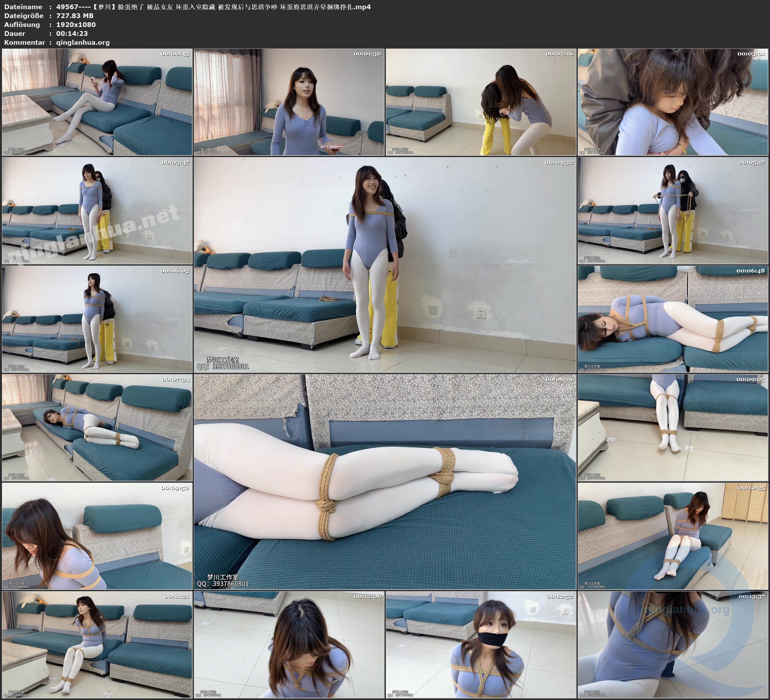
Task: Open the large thumbnail at 00:08:19
Action: (x=385, y=481)
